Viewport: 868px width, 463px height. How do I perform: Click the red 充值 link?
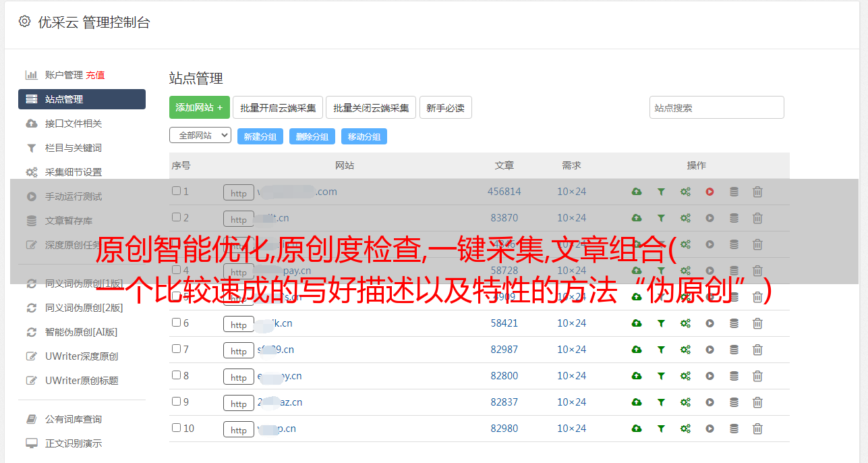coord(95,75)
